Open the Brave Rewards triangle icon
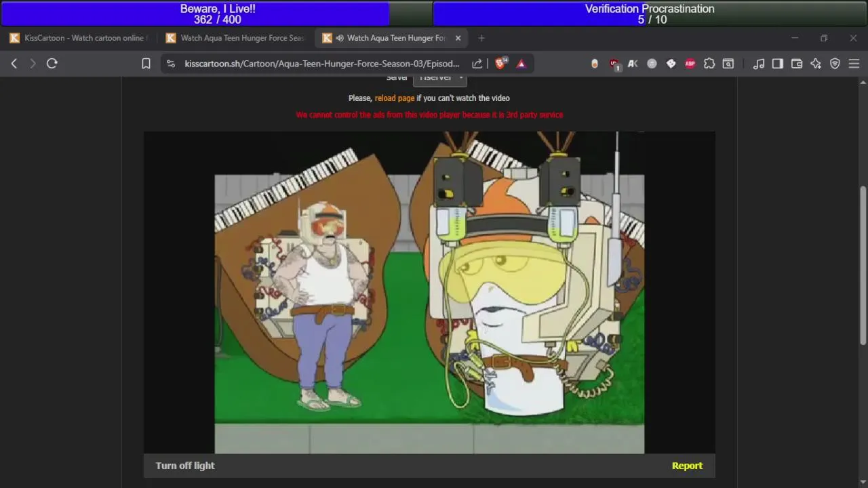The image size is (868, 488). click(x=521, y=64)
